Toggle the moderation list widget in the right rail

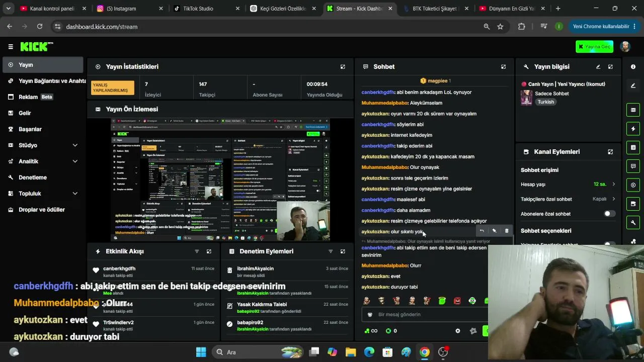(x=633, y=147)
